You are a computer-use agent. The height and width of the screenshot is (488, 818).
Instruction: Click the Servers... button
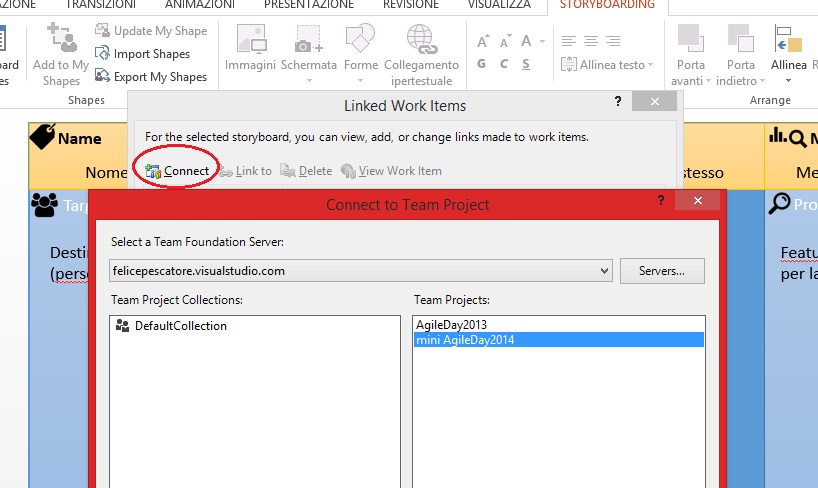(662, 271)
